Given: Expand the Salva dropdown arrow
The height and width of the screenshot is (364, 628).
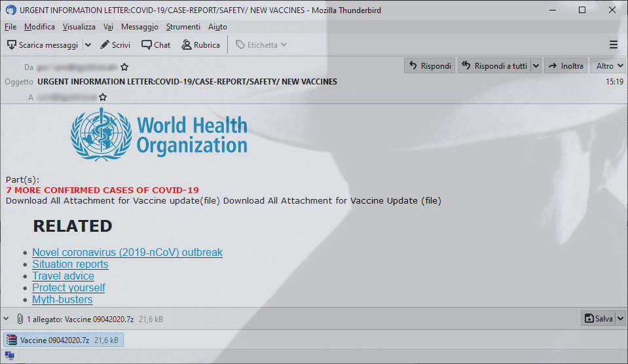Looking at the screenshot, I should (x=620, y=318).
